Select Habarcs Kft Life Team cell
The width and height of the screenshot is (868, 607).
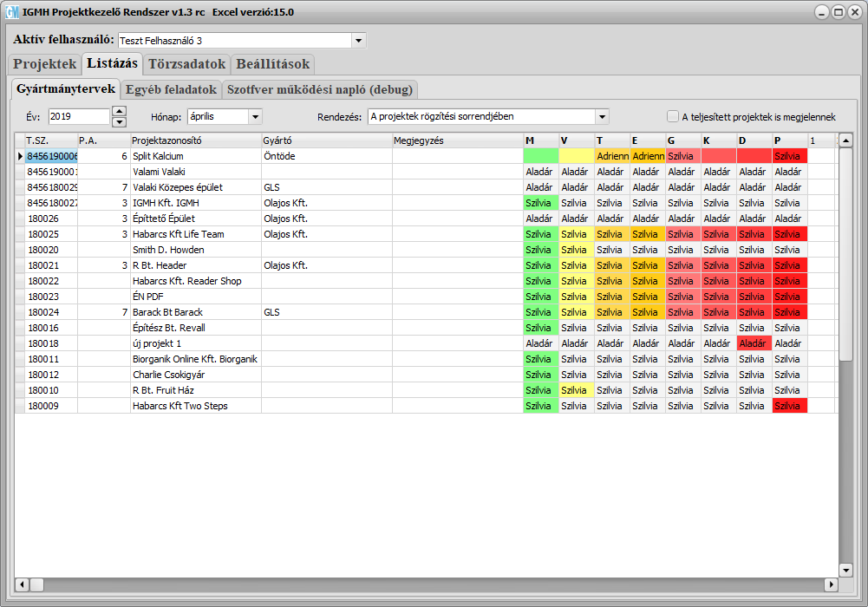[196, 234]
